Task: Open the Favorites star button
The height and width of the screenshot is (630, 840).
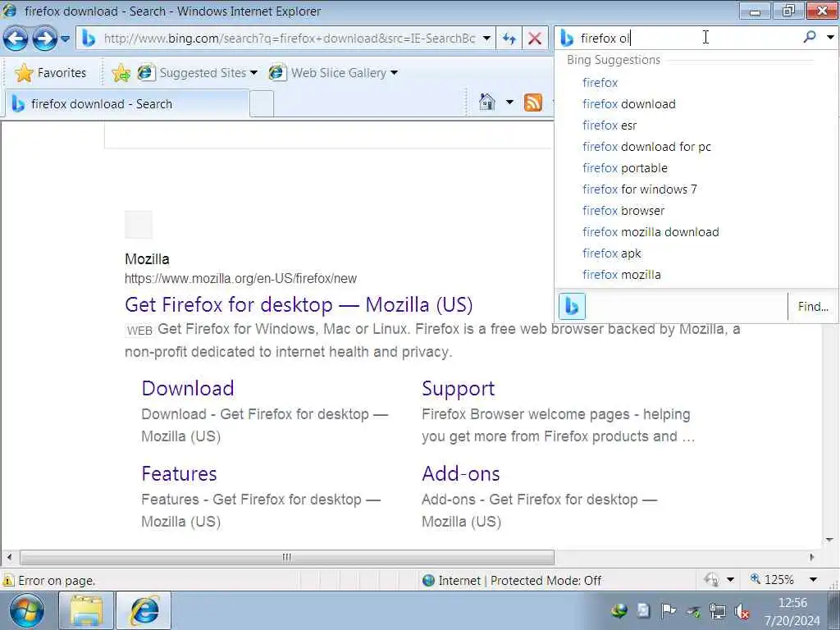Action: 50,73
